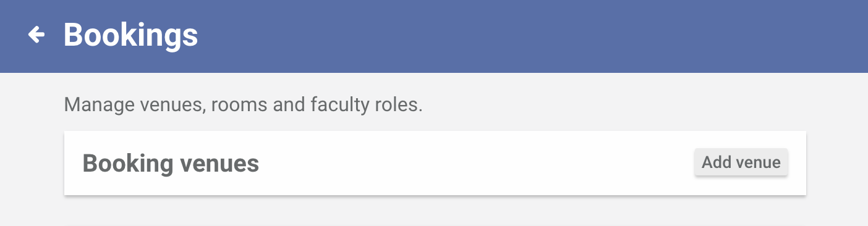Click the Add venue button
Viewport: 868px width, 226px height.
[x=741, y=162]
